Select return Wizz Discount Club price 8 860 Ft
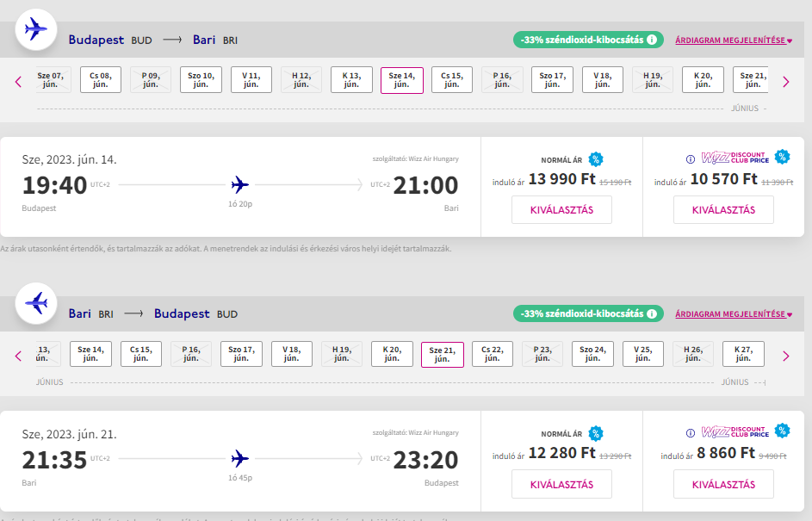 pyautogui.click(x=723, y=484)
